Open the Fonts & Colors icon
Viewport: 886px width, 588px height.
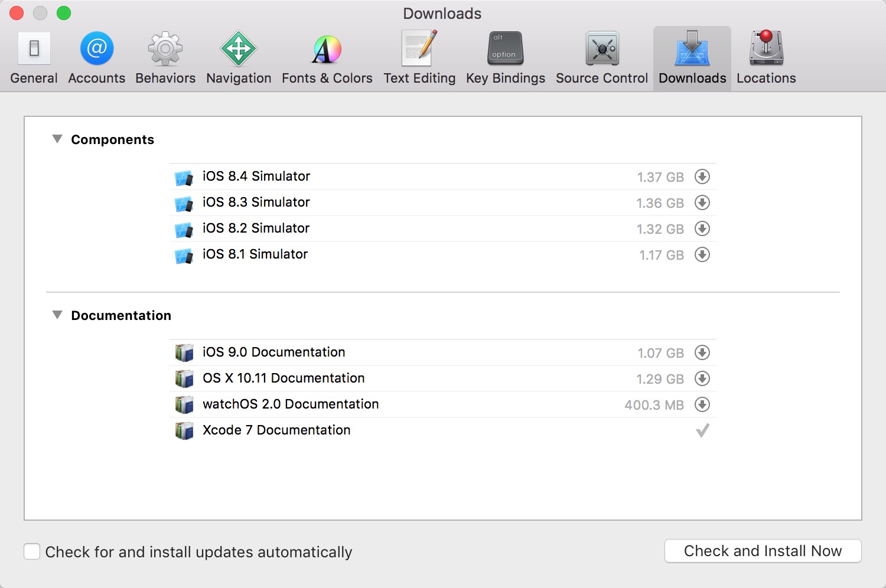click(x=327, y=49)
